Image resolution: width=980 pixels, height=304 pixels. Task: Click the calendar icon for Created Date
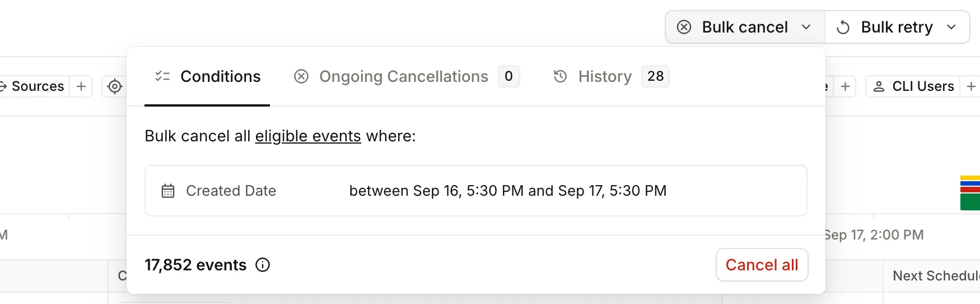[168, 191]
